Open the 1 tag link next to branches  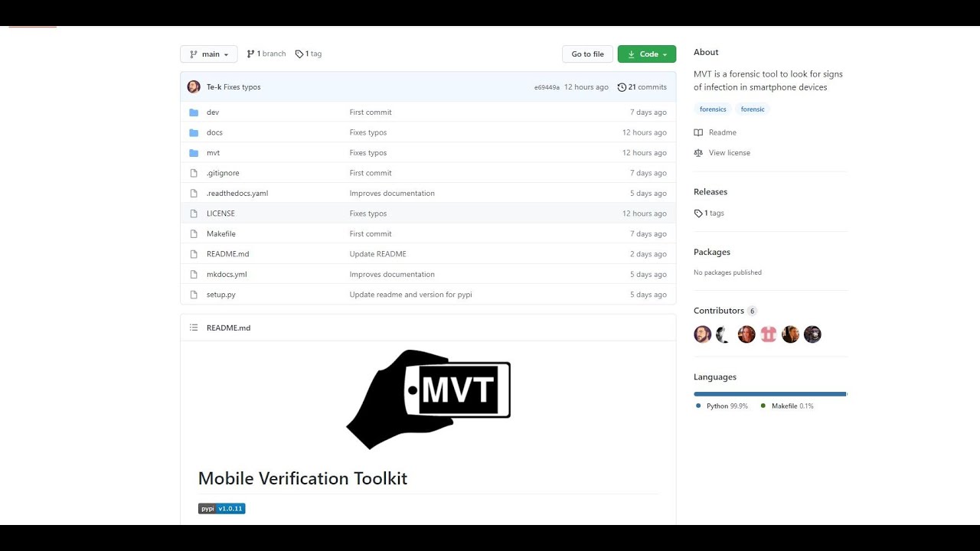(309, 54)
